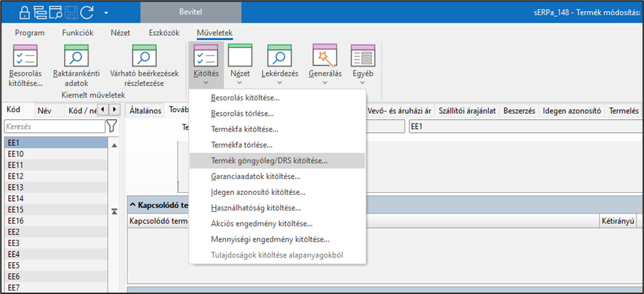Click the save floppy disk icon
Viewport: 644px width, 294px height.
click(71, 13)
